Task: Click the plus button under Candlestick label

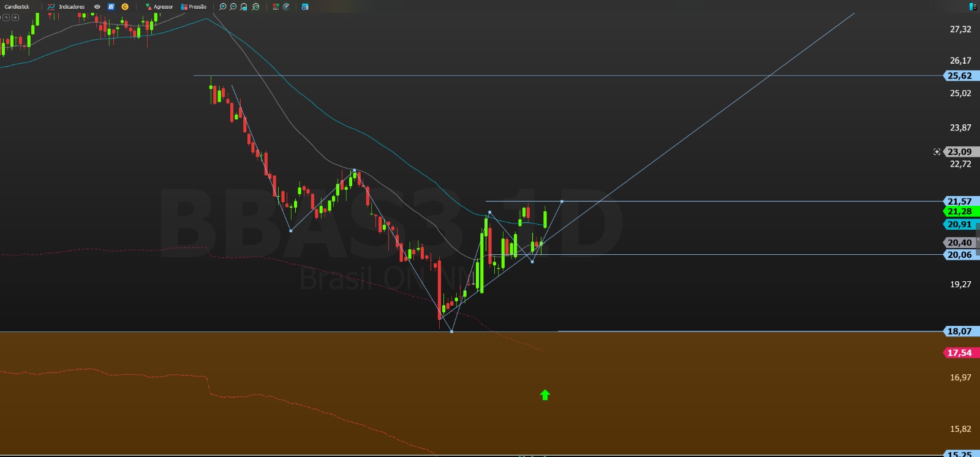Action: coord(15,17)
